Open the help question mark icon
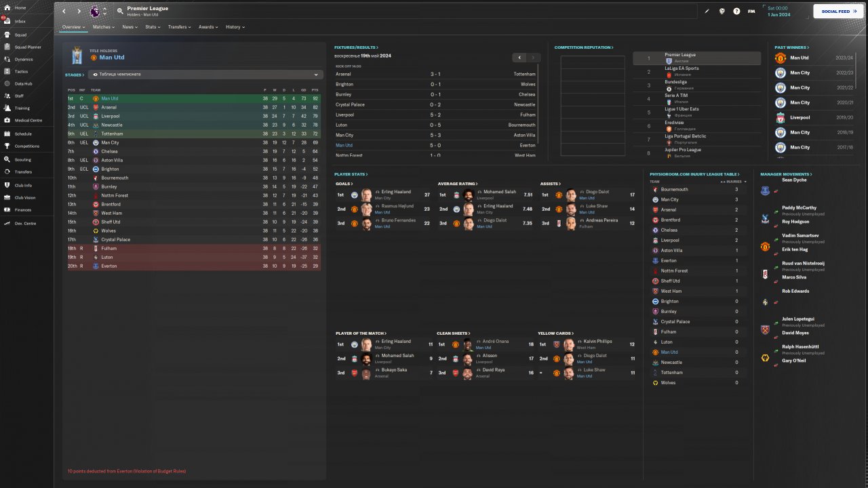868x488 pixels. click(x=736, y=12)
